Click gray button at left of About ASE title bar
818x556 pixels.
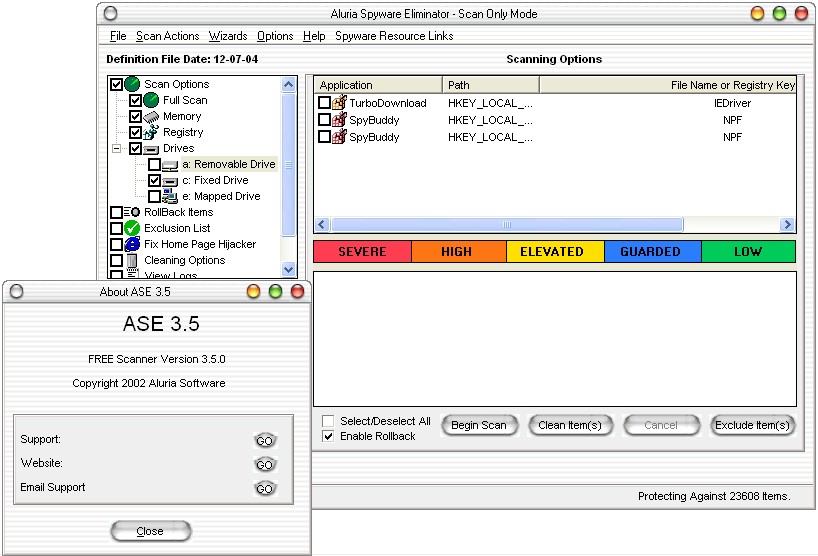coord(17,291)
